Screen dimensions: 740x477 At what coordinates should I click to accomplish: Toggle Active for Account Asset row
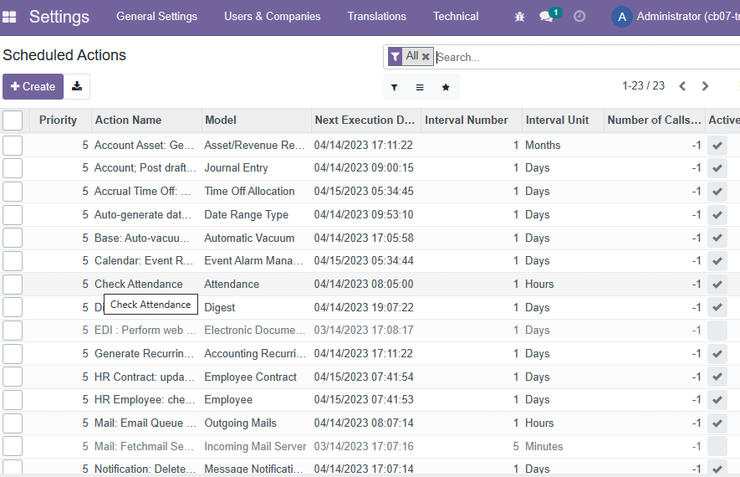(x=717, y=145)
